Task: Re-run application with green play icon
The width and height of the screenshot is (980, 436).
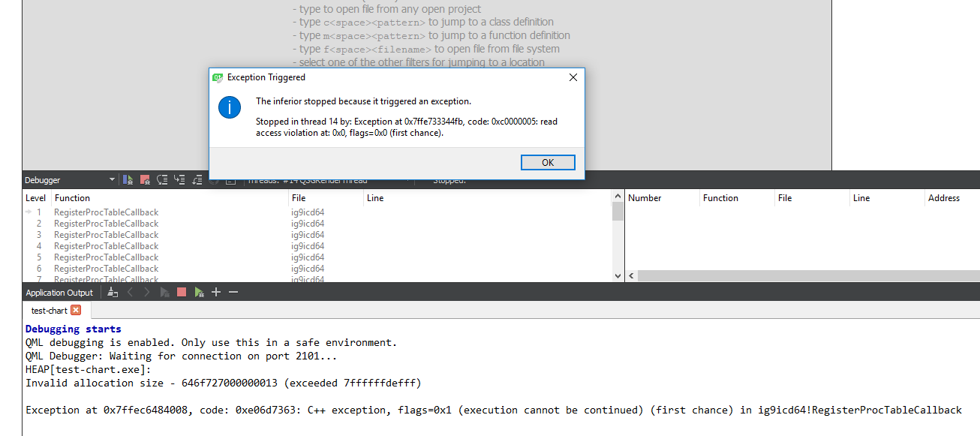Action: [198, 293]
